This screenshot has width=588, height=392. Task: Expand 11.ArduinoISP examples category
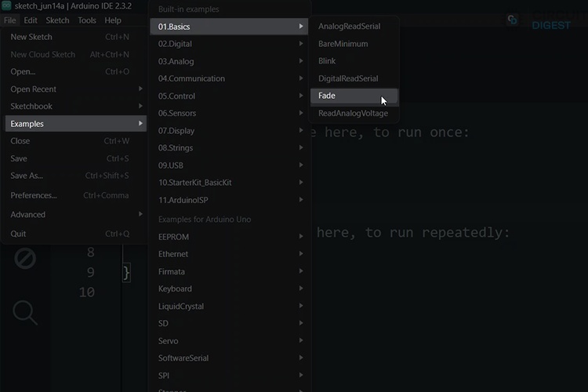229,200
